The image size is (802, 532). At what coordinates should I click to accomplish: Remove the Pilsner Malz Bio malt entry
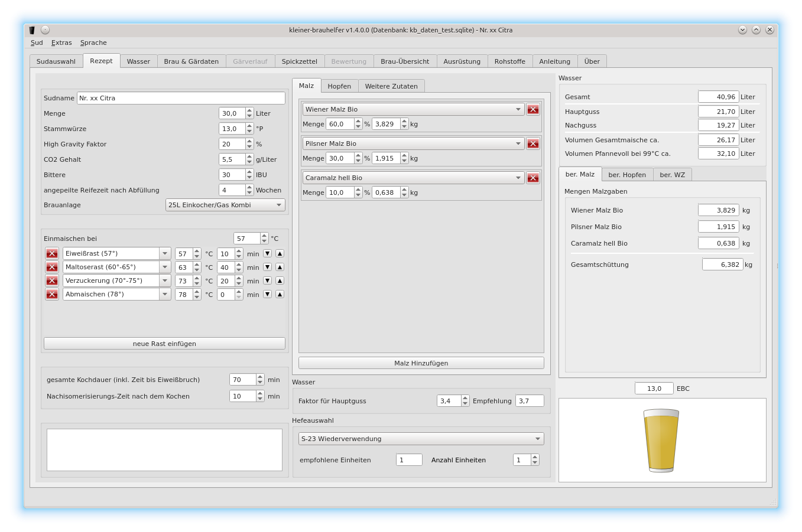[532, 143]
